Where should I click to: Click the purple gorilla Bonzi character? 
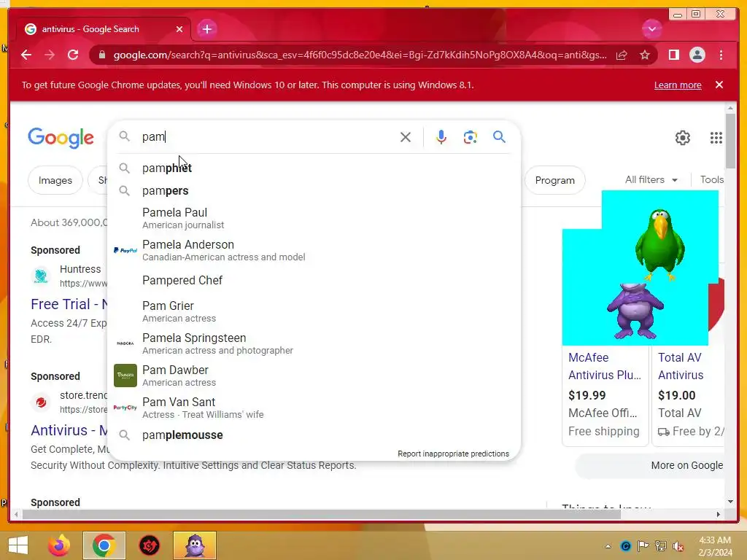click(635, 311)
